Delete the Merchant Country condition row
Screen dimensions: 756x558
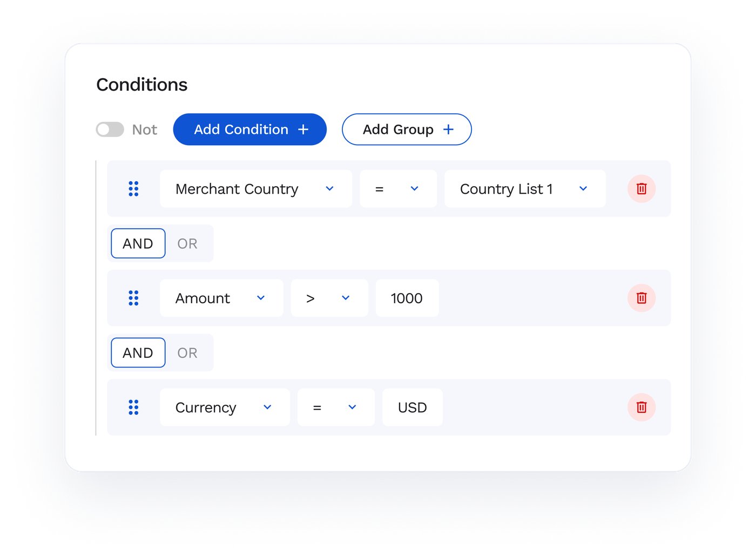click(642, 189)
